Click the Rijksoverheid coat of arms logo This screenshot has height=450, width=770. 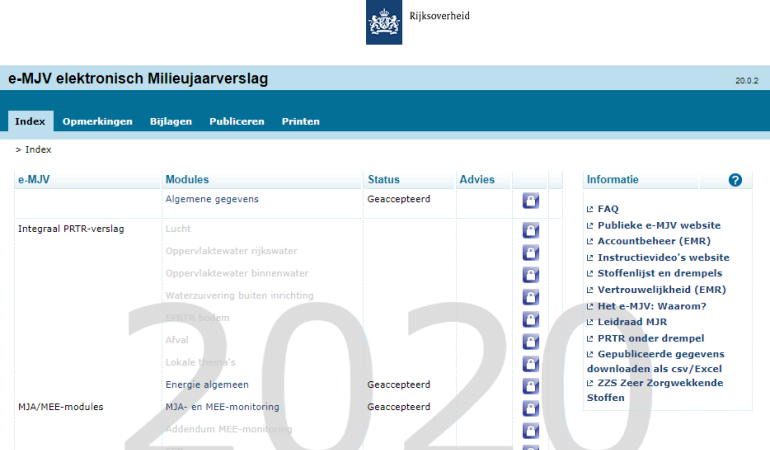pos(384,22)
